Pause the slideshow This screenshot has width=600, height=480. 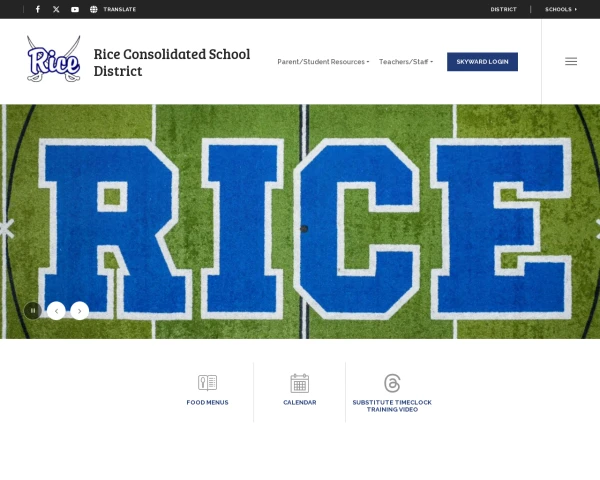point(33,310)
